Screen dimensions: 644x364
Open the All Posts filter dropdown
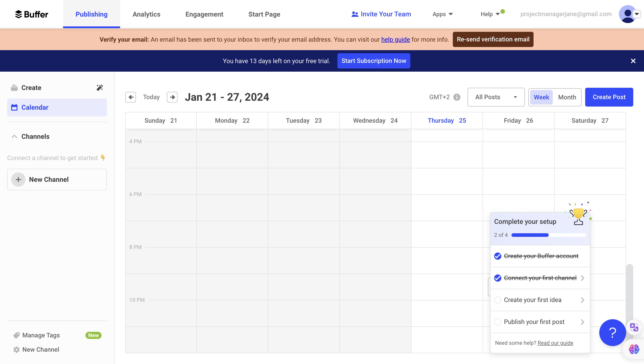click(x=496, y=97)
